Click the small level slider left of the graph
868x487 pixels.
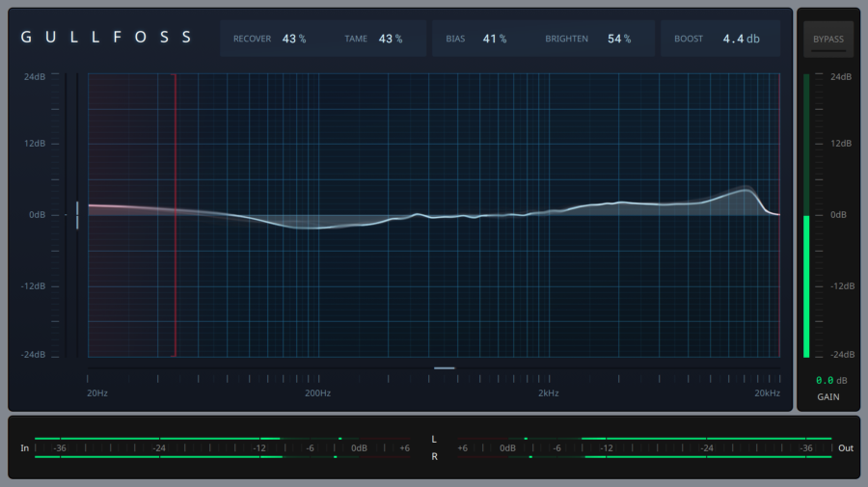[77, 215]
